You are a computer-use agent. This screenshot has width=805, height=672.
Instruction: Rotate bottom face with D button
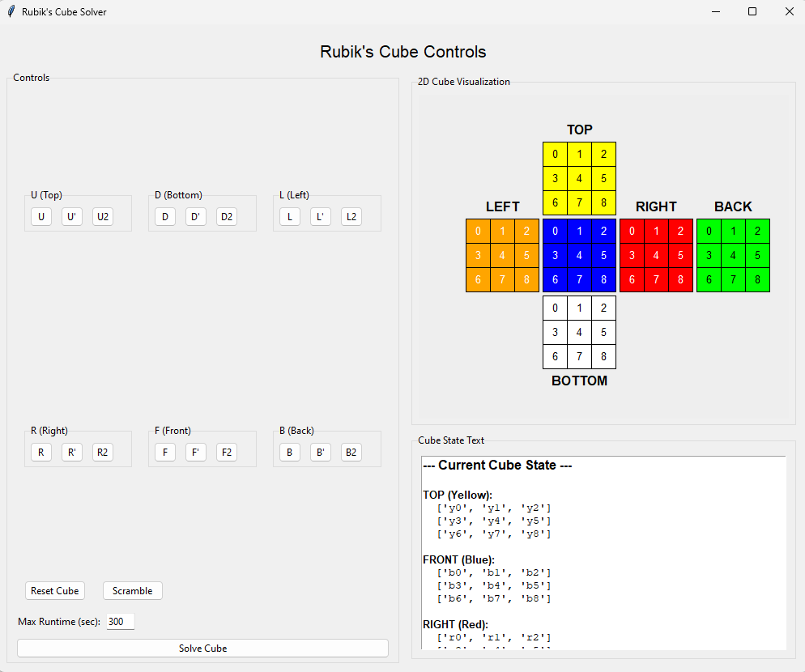click(164, 217)
